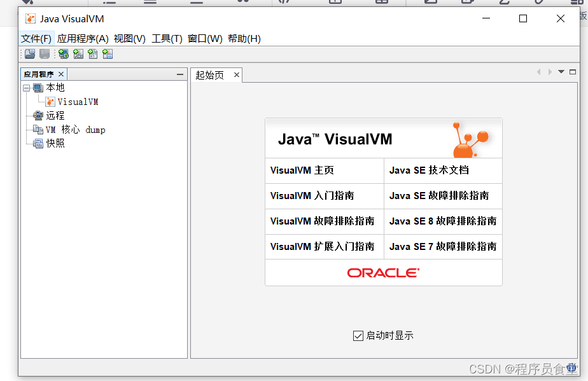
Task: Click the scroll tabs left arrow
Action: click(x=539, y=72)
